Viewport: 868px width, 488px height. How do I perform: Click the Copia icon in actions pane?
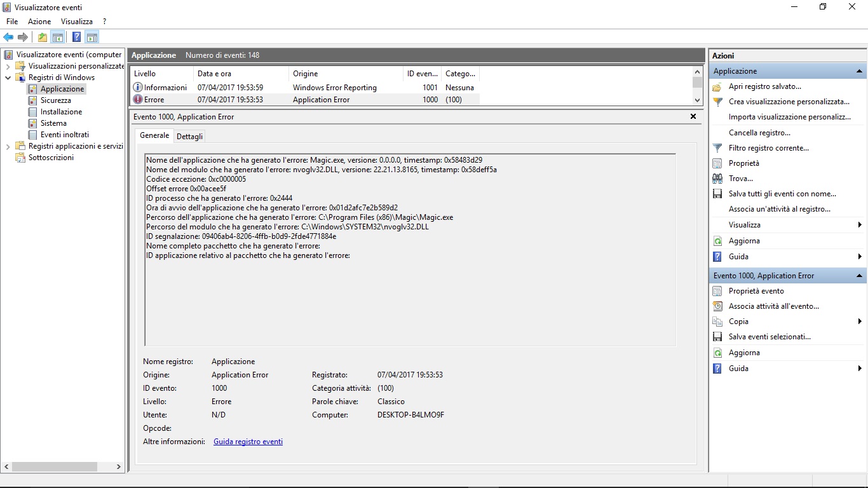pyautogui.click(x=717, y=322)
